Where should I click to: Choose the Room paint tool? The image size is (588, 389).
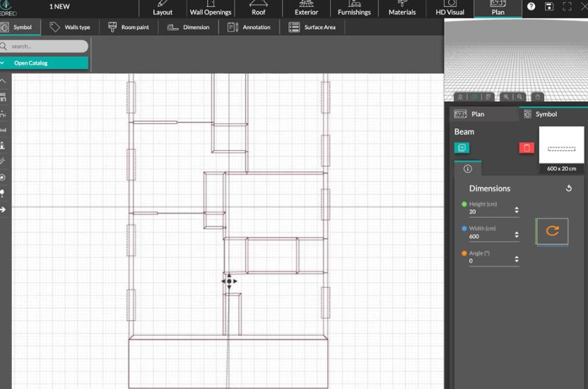coord(129,28)
